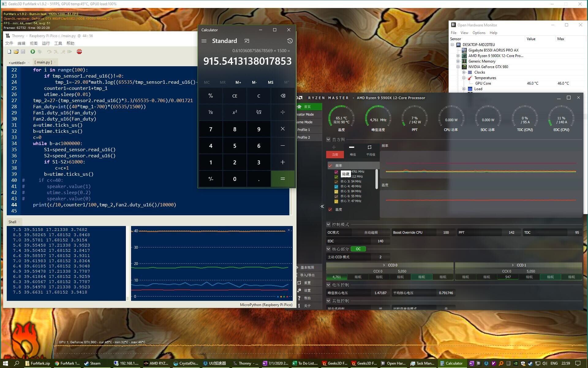Run the script with Thonny's green play icon
This screenshot has width=588, height=368.
33,52
